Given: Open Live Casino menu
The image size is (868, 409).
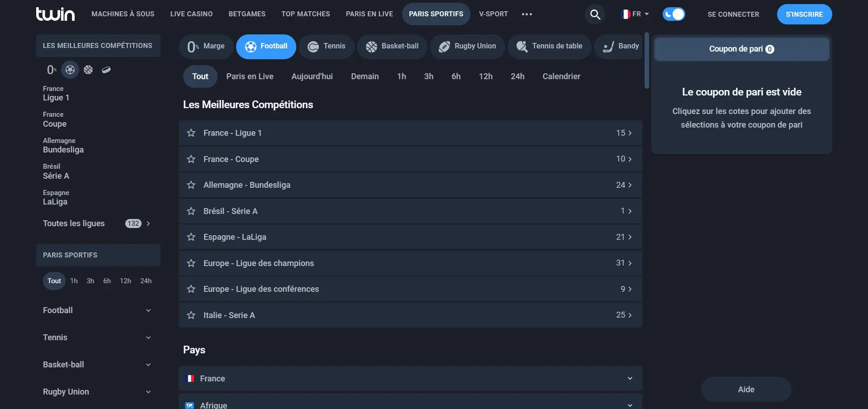Looking at the screenshot, I should point(191,14).
